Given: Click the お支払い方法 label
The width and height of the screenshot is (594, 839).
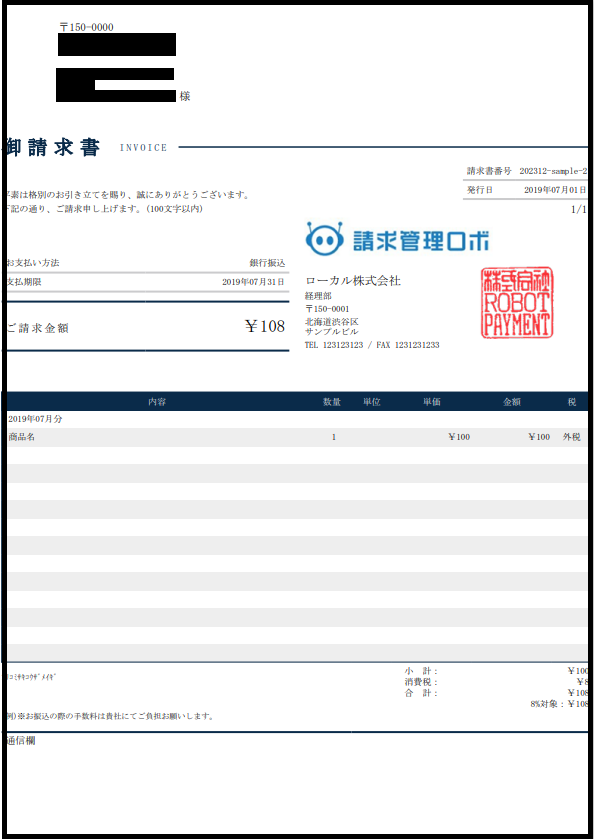Looking at the screenshot, I should point(33,263).
